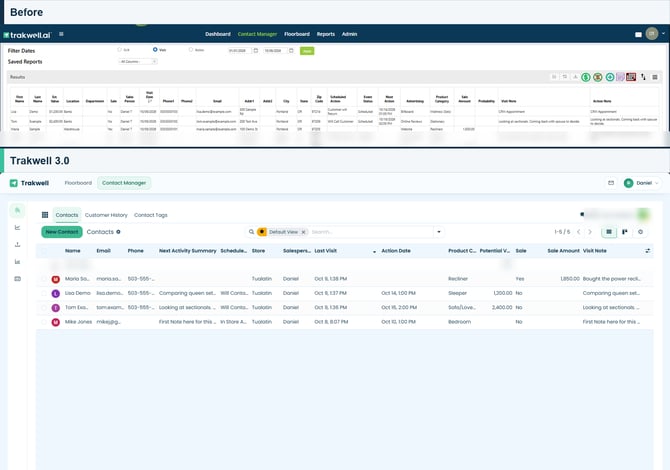Click the Action Date column header
Screen dimensions: 670x470
(x=396, y=251)
